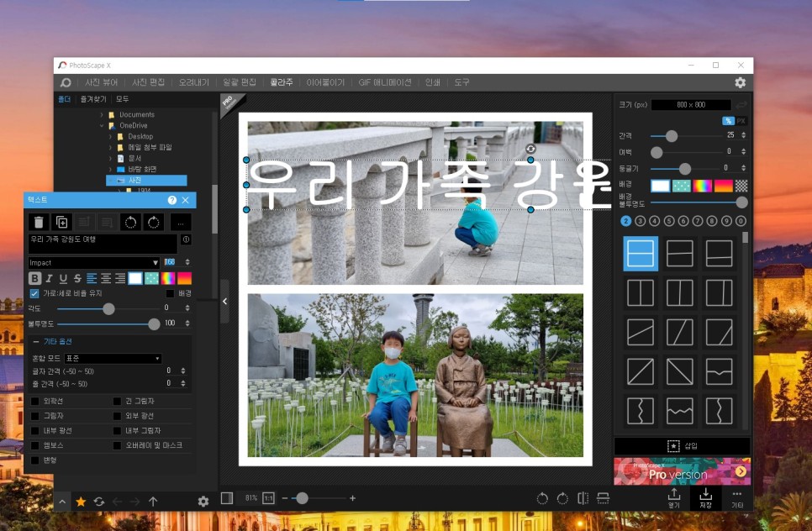Click the 삽입 insert button
Screen dimensions: 812x531
point(682,446)
